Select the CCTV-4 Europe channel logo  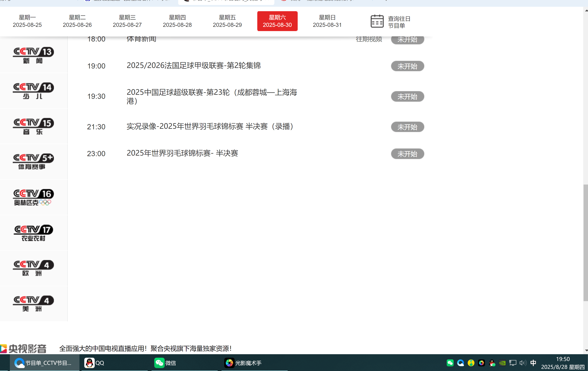(33, 268)
